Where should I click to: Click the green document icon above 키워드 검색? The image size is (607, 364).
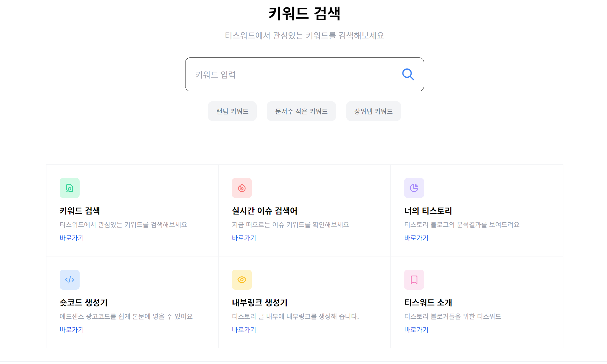pos(69,188)
